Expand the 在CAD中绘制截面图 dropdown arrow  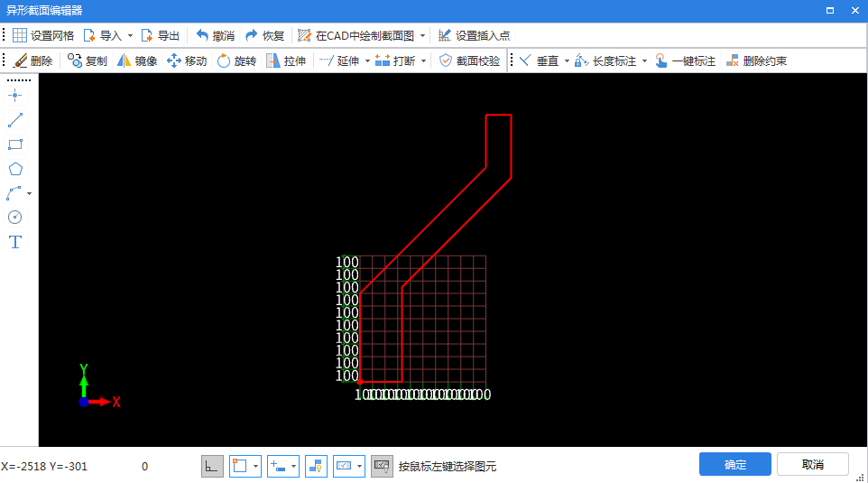422,35
